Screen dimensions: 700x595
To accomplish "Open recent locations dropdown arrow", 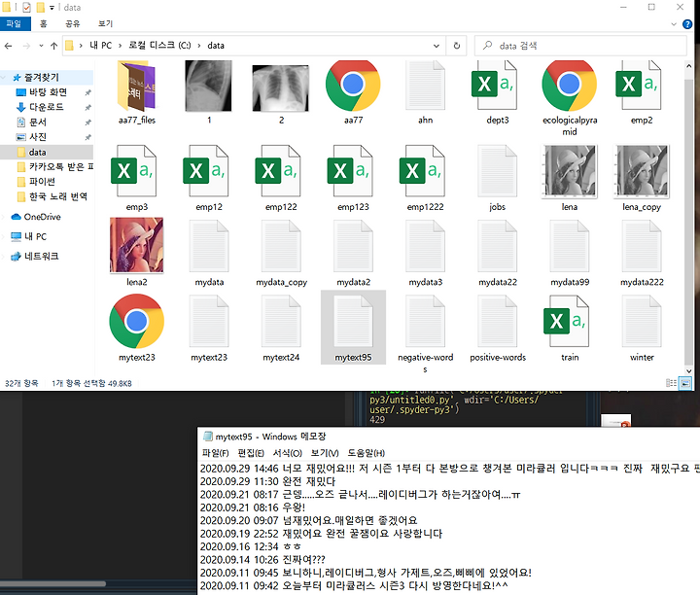I will point(41,46).
